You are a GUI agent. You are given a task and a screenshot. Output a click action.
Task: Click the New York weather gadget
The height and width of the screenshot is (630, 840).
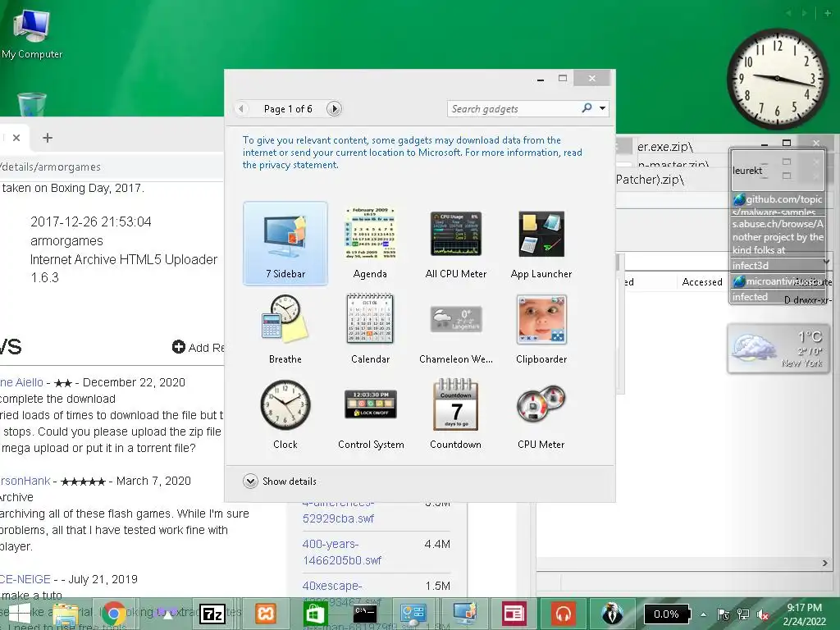tap(778, 349)
